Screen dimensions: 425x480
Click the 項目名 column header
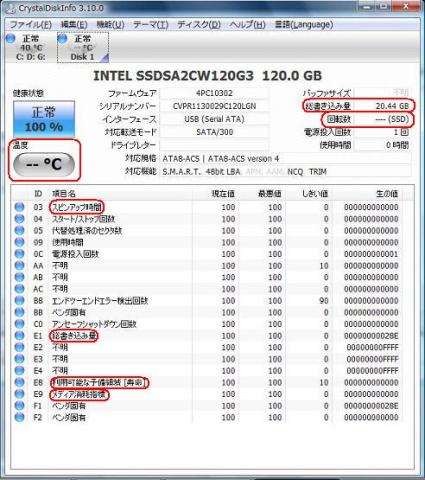[x=63, y=194]
